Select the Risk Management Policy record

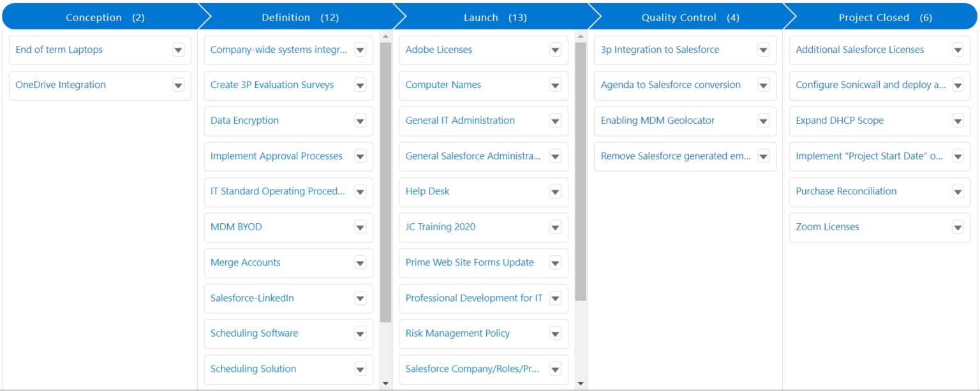[457, 333]
